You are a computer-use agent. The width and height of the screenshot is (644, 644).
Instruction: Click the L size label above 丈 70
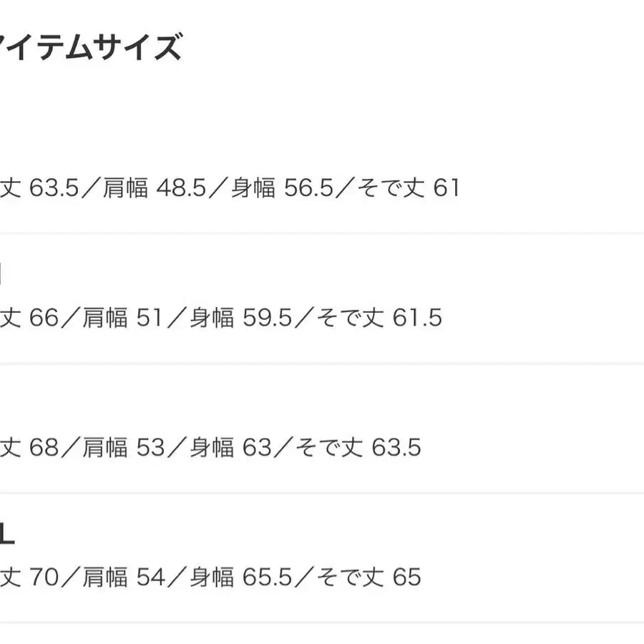[7, 535]
